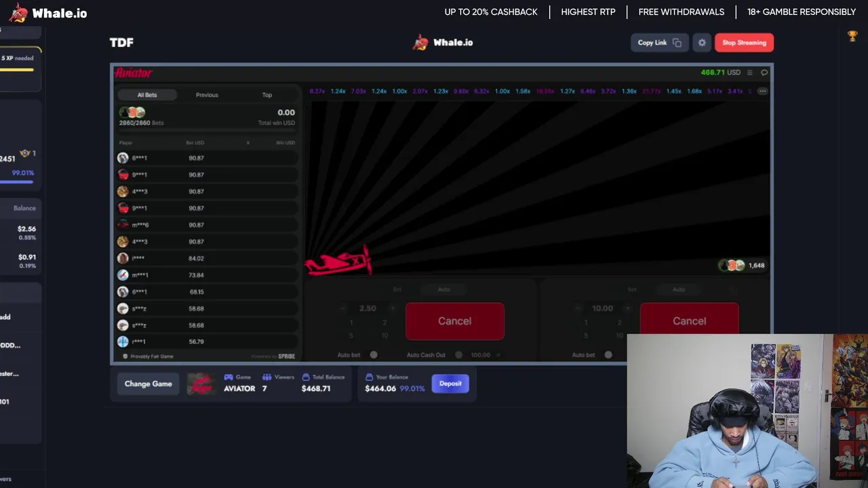Switch to the Previous bets tab
Screen dimensions: 868x488
(x=207, y=95)
